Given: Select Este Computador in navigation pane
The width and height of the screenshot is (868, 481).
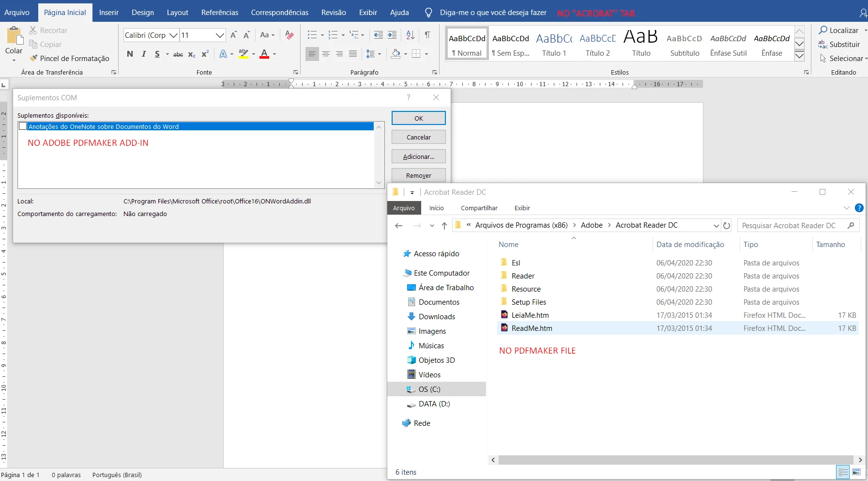Looking at the screenshot, I should tap(442, 273).
